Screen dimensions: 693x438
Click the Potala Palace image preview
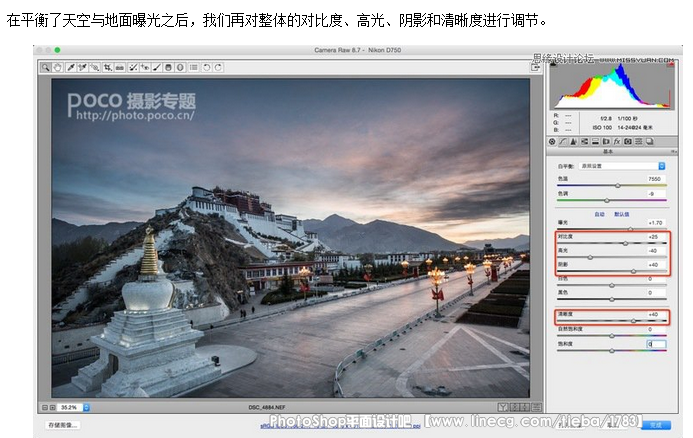pyautogui.click(x=290, y=238)
